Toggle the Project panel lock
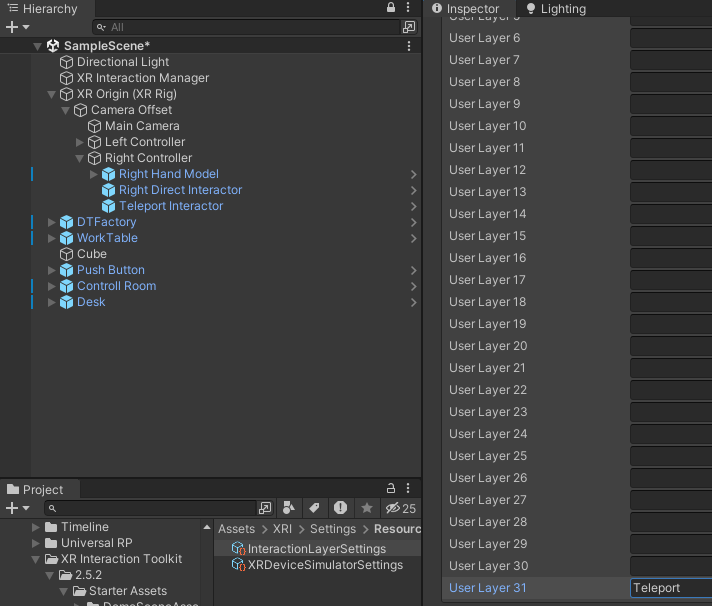The image size is (712, 606). [x=391, y=488]
